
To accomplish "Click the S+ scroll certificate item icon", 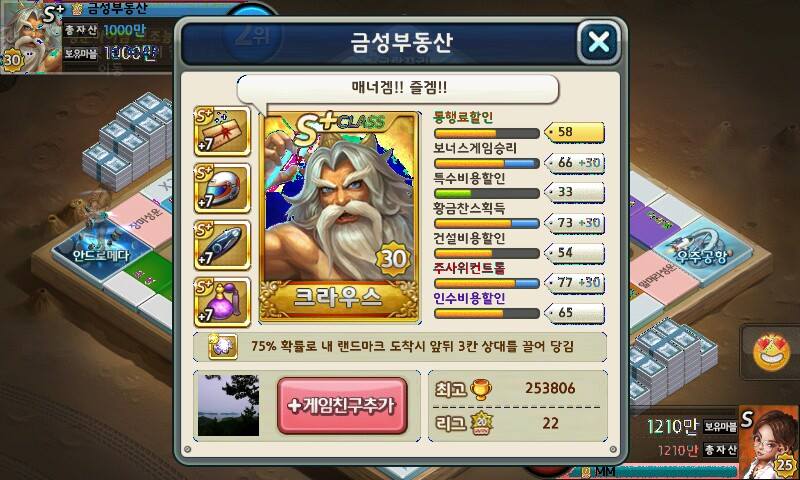I will [222, 131].
